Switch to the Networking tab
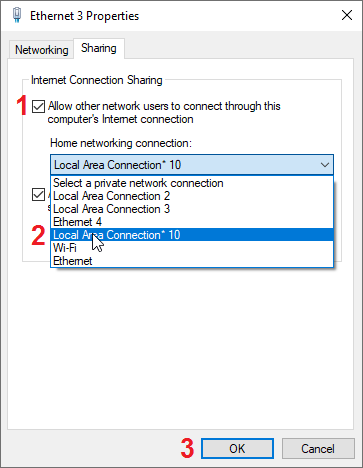 [42, 50]
